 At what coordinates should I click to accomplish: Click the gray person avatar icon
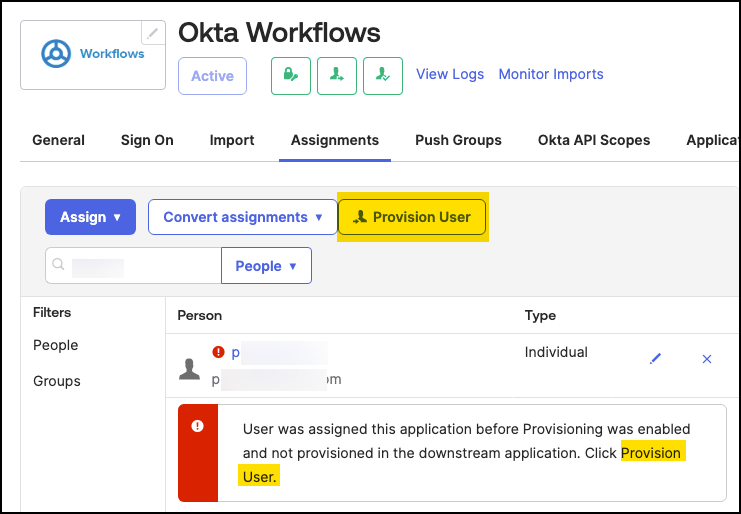[189, 369]
